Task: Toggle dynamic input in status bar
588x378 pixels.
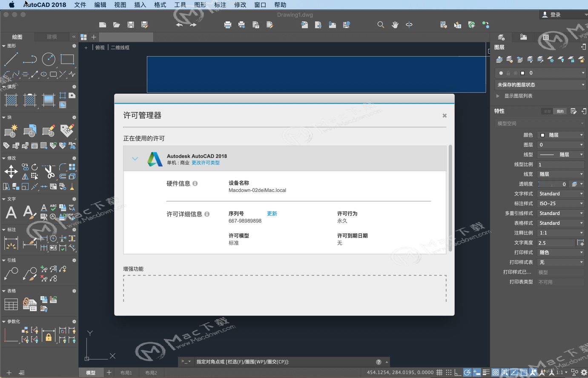Action: tap(476, 372)
